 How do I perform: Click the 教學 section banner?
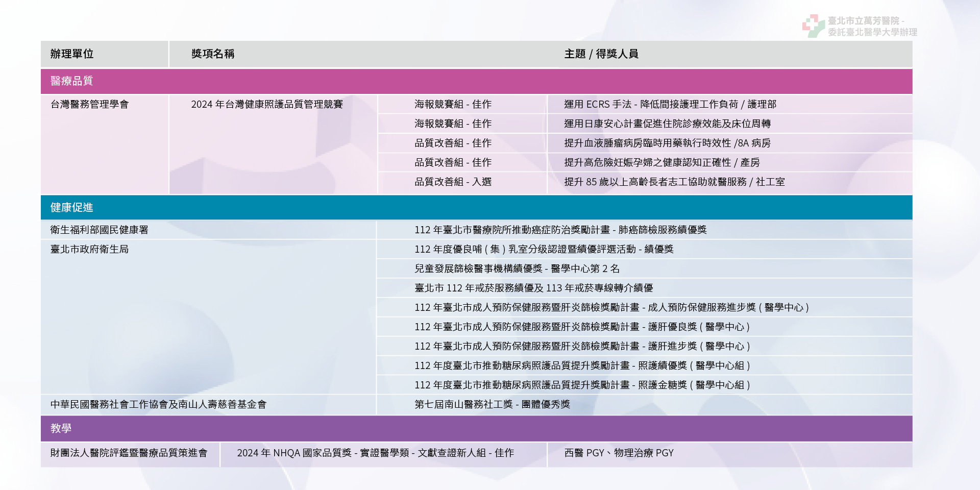pos(477,428)
